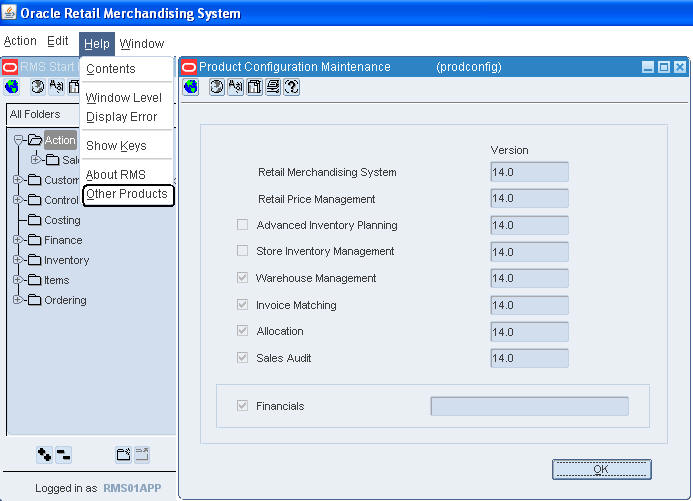
Task: Click the Oracle logo in RMS Start title bar
Action: 10,67
